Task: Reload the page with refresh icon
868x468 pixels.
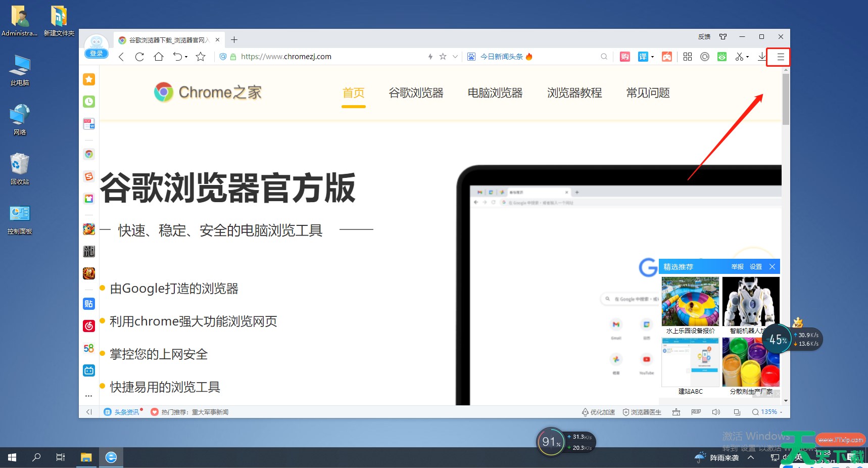Action: click(139, 57)
